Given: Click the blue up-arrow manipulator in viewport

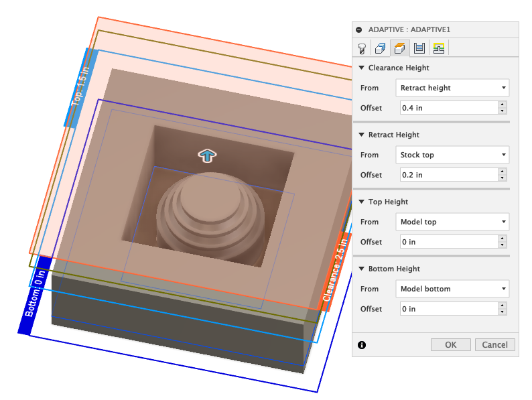Looking at the screenshot, I should [207, 155].
